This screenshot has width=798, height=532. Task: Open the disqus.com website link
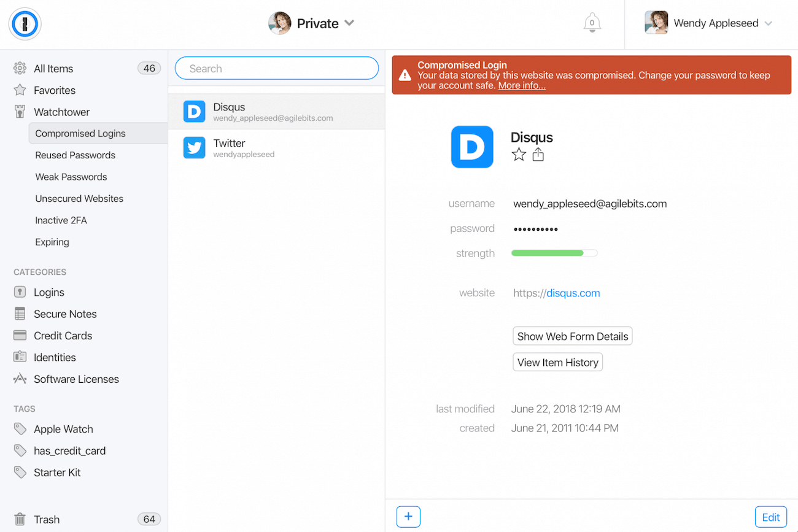click(x=573, y=293)
